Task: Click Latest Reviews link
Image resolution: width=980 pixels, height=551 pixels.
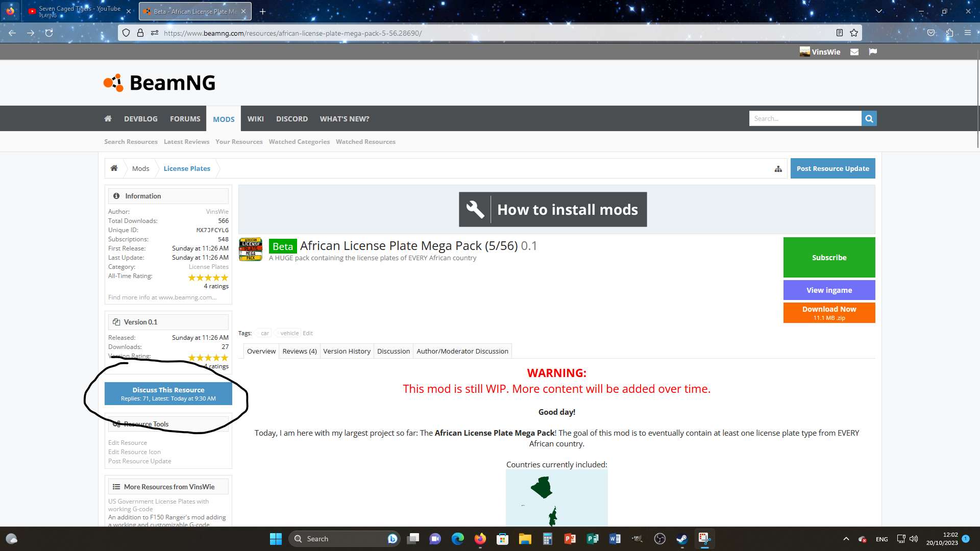Action: (186, 142)
